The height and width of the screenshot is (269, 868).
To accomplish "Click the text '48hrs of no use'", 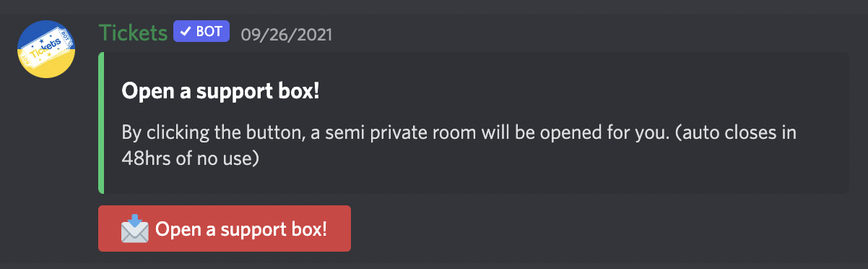I will [x=190, y=158].
